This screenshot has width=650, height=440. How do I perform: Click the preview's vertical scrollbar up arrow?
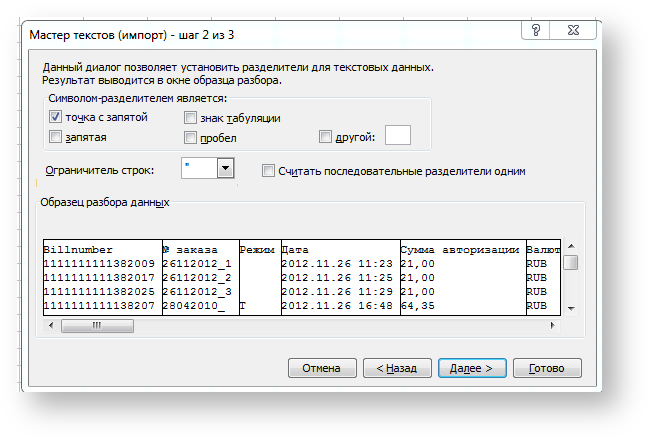tap(570, 246)
